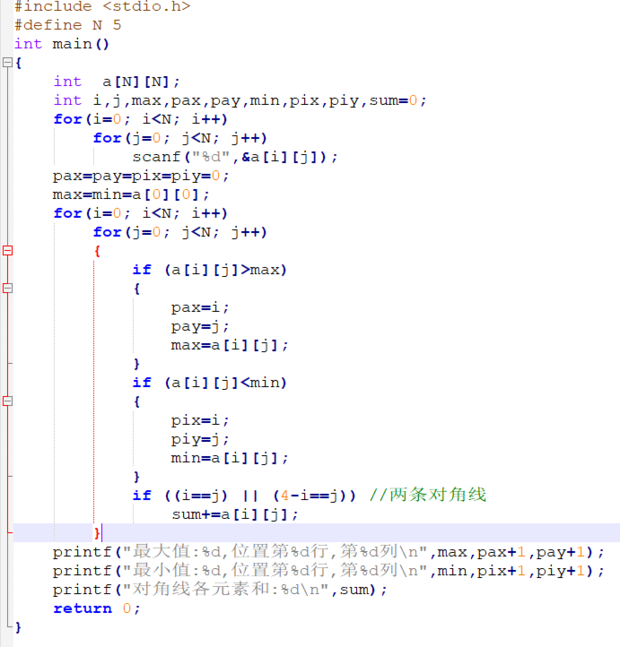Collapse the main function fold marker
Viewport: 620px width, 647px height.
[7, 63]
